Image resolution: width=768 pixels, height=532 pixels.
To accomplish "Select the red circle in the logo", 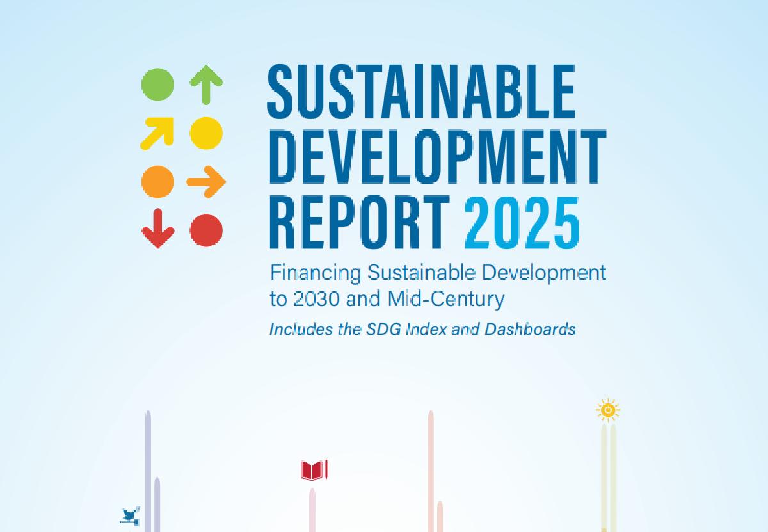I will point(206,230).
